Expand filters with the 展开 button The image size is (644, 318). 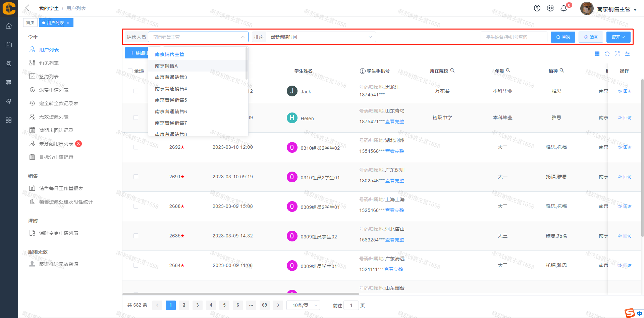point(618,37)
